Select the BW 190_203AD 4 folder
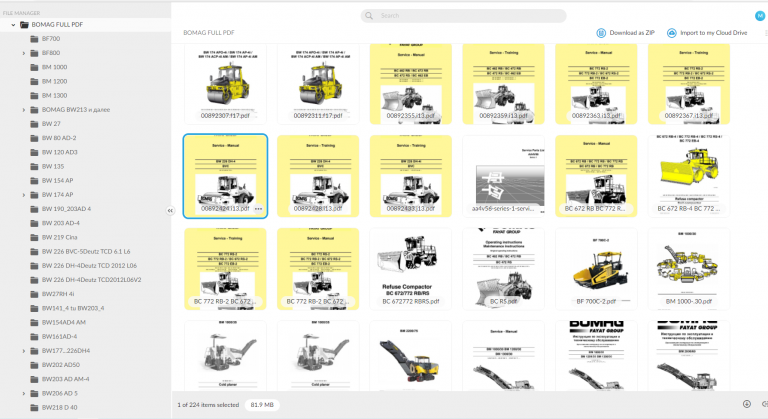Image resolution: width=768 pixels, height=419 pixels. [66, 209]
